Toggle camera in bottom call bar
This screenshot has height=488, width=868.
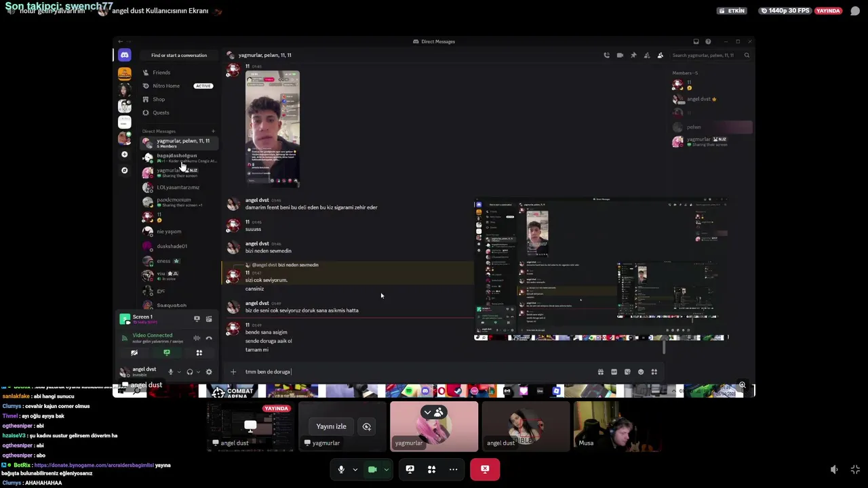point(372,469)
